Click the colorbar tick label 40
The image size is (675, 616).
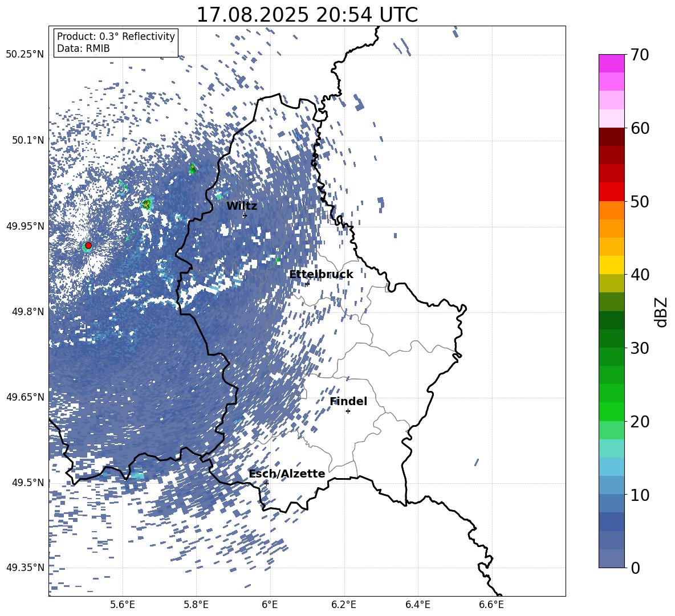[640, 275]
